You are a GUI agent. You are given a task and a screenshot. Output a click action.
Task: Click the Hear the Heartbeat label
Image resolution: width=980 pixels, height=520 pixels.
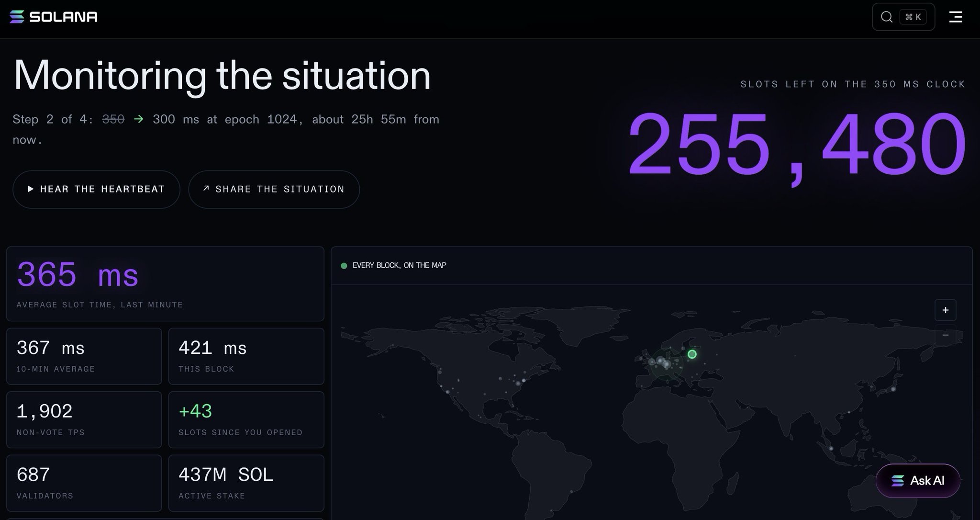(x=102, y=189)
